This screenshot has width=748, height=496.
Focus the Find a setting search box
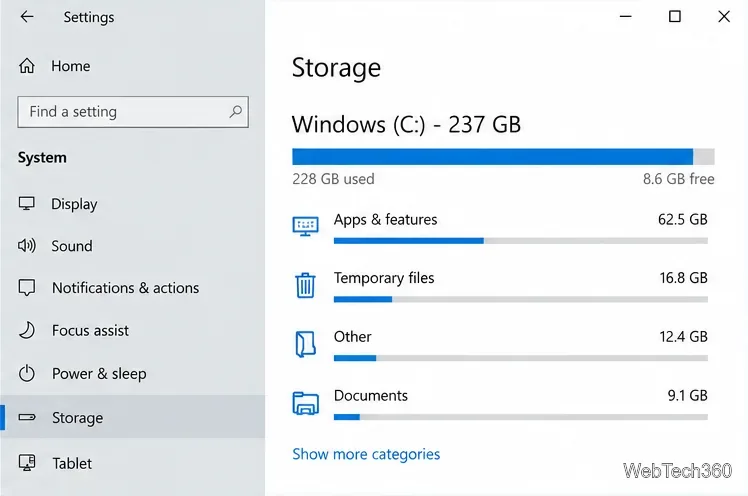(x=133, y=112)
